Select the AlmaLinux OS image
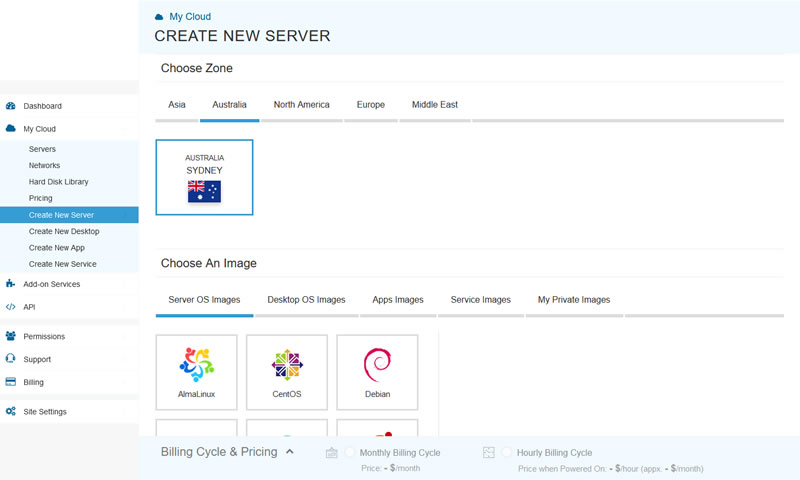Viewport: 800px width, 480px height. (196, 372)
